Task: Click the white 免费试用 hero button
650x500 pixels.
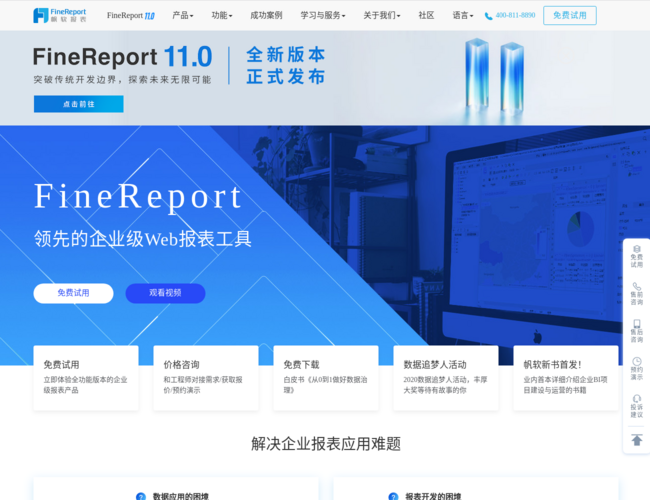Action: tap(73, 293)
